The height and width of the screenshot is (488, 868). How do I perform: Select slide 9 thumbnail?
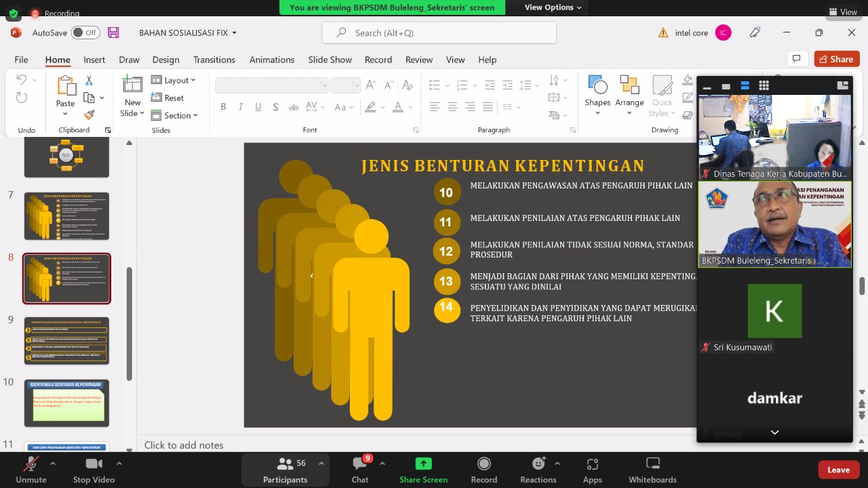[66, 341]
